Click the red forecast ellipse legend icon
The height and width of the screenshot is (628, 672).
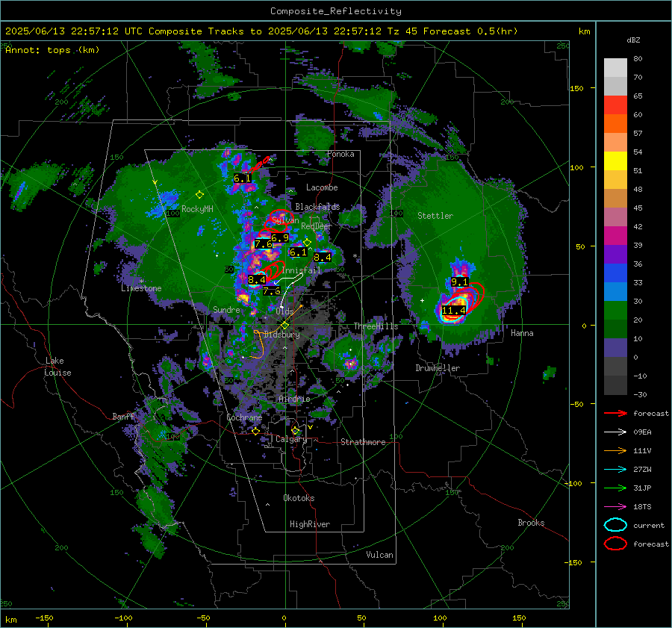[x=615, y=544]
